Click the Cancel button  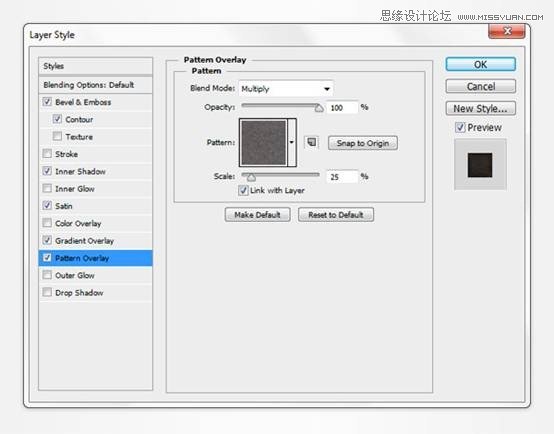click(x=481, y=86)
